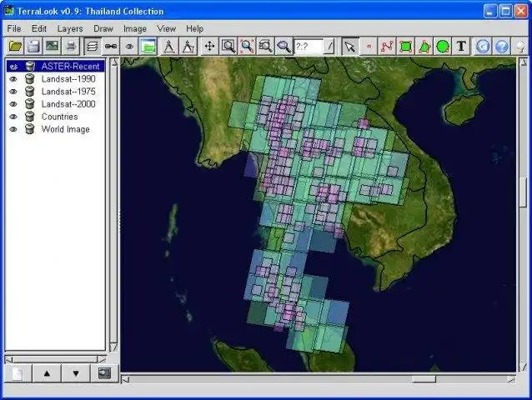Screen dimensions: 532x400
Task: Select the measure area compass tool
Action: pyautogui.click(x=188, y=46)
